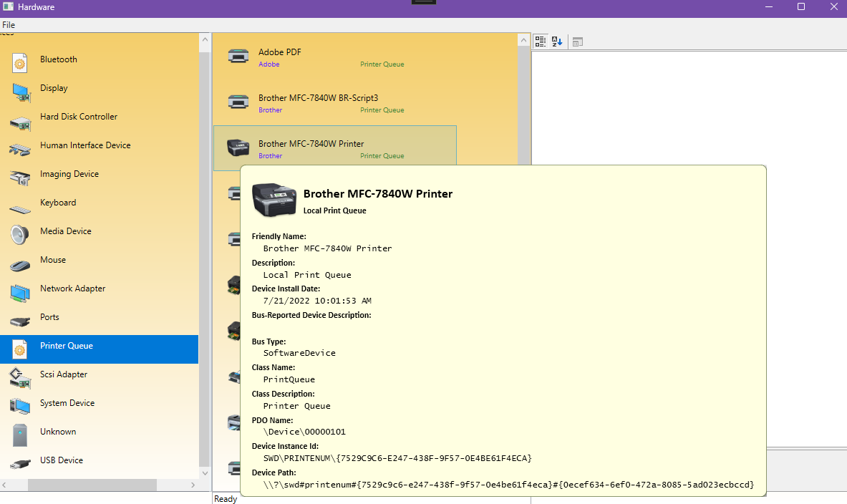Click Printer Queue label in BR-Script3 row
Image resolution: width=847 pixels, height=504 pixels.
(382, 110)
